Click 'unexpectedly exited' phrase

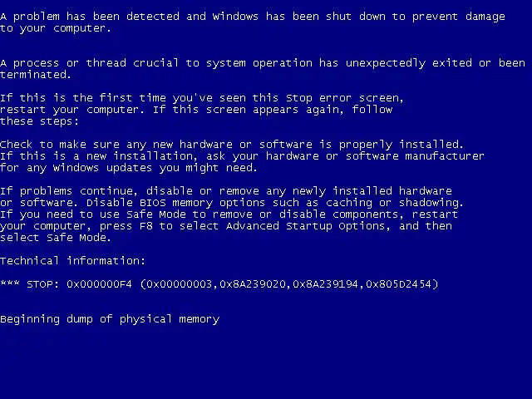tap(409, 63)
